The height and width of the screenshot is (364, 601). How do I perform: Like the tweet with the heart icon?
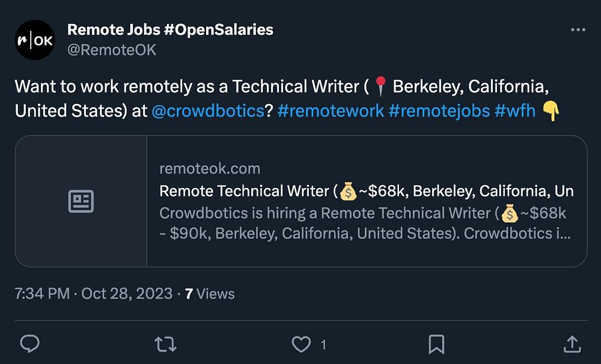pos(300,344)
